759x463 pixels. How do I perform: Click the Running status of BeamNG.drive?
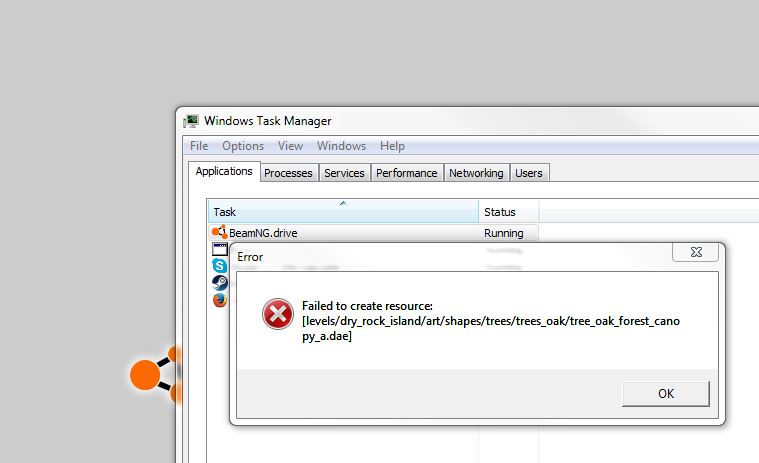(503, 233)
